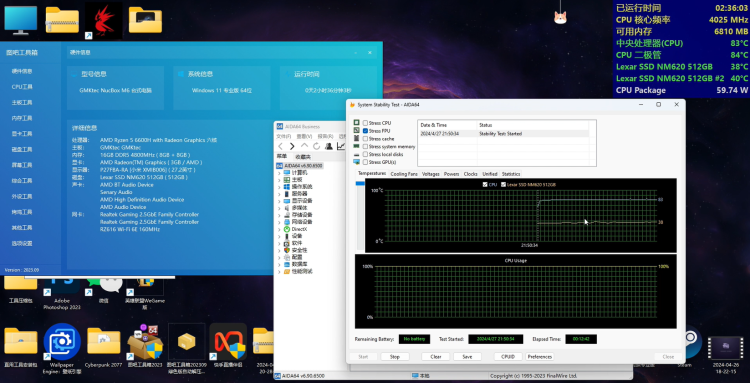
Task: Enable the Stress cache checkbox
Action: [365, 139]
